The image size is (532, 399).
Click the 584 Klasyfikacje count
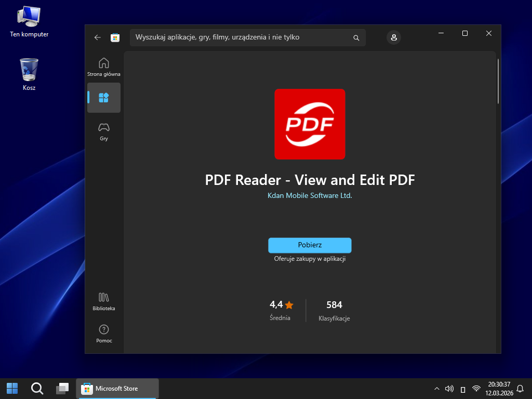(334, 305)
